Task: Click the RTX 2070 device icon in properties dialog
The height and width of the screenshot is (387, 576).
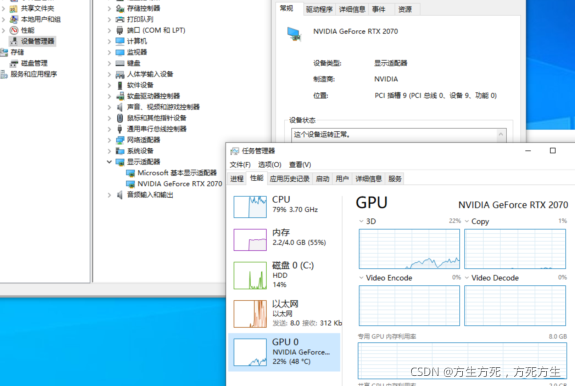Action: [294, 34]
